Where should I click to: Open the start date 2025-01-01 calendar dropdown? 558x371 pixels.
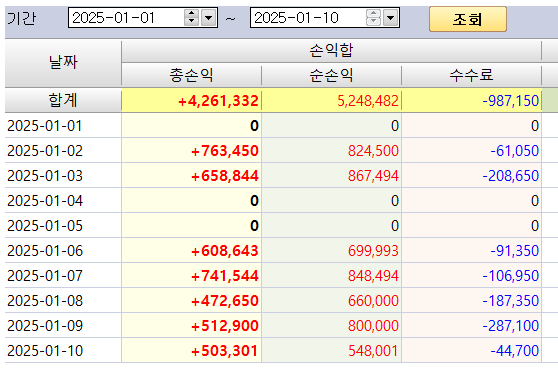(x=209, y=17)
